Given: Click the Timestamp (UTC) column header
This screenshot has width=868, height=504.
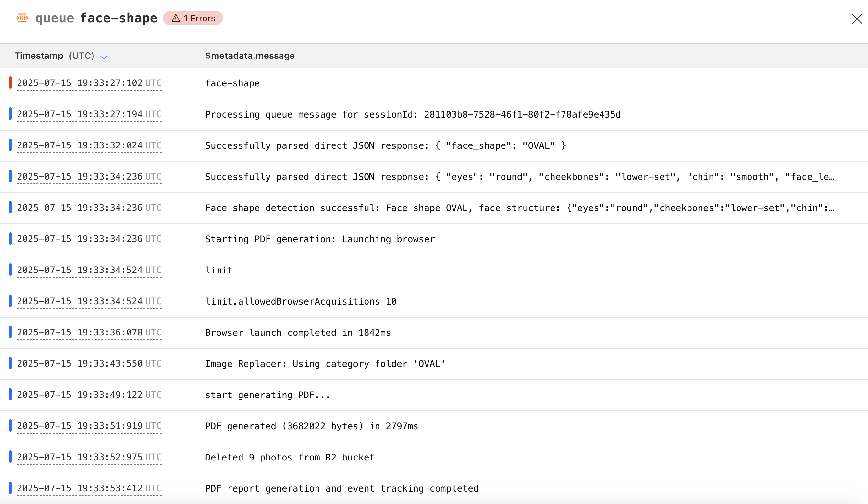Looking at the screenshot, I should [55, 56].
